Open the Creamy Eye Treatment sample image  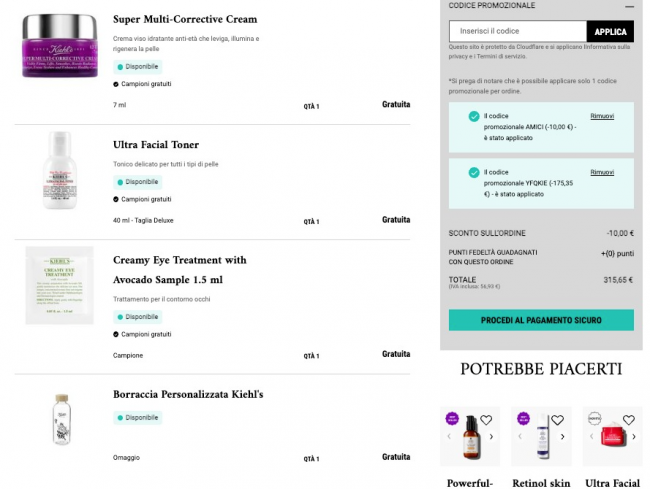pos(60,284)
